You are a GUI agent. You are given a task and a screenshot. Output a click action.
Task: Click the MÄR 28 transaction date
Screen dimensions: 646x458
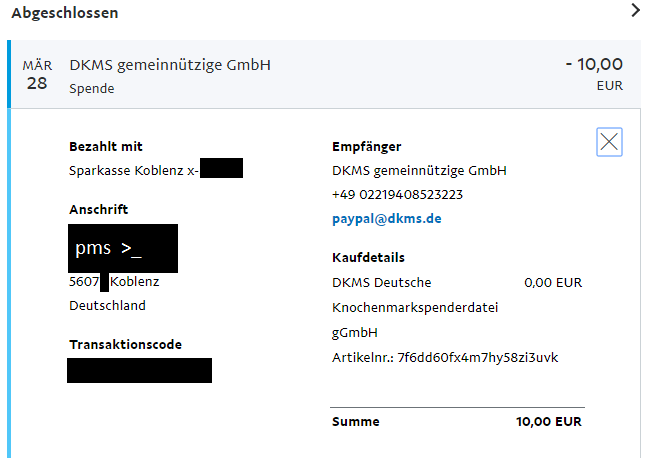(x=37, y=75)
